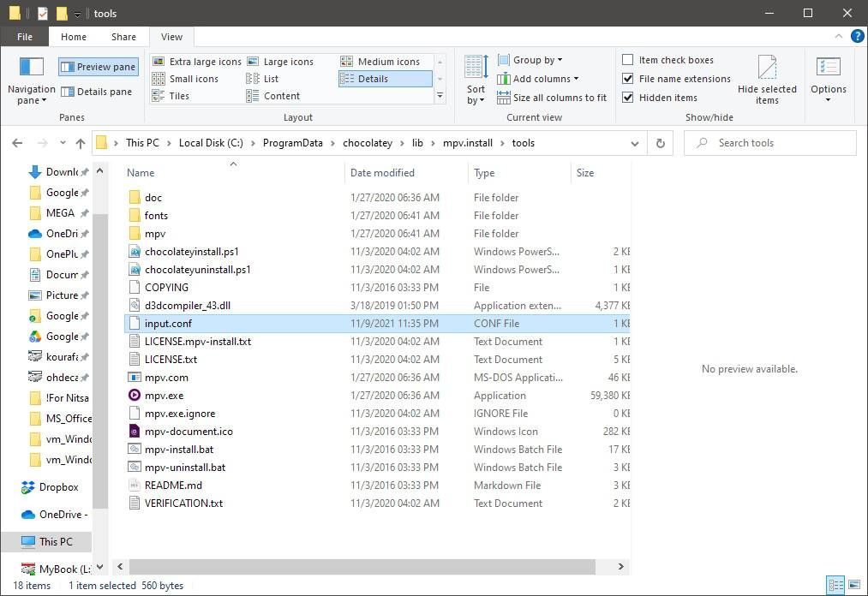Open the Sort by dropdown

(x=476, y=80)
